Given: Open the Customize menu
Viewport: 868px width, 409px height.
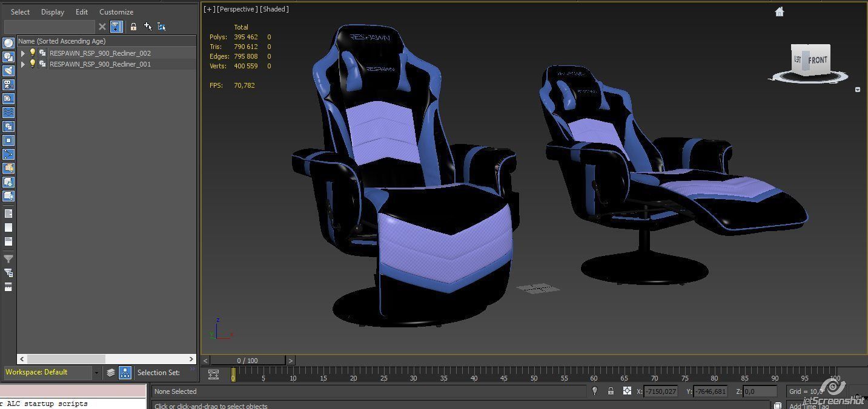Looking at the screenshot, I should click(x=116, y=11).
